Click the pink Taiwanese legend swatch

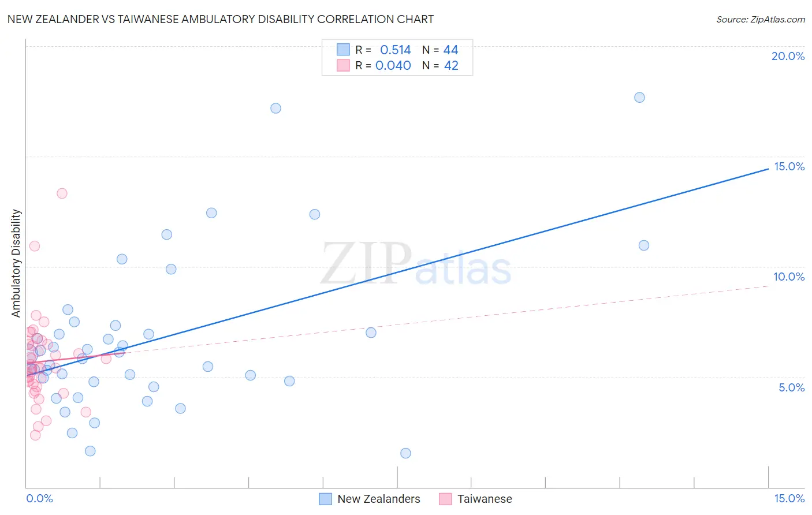(x=445, y=499)
